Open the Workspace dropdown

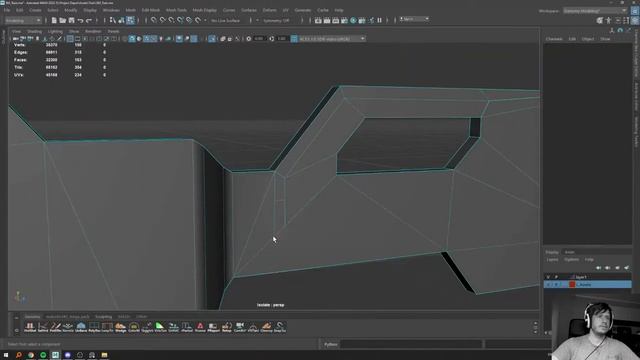click(595, 11)
